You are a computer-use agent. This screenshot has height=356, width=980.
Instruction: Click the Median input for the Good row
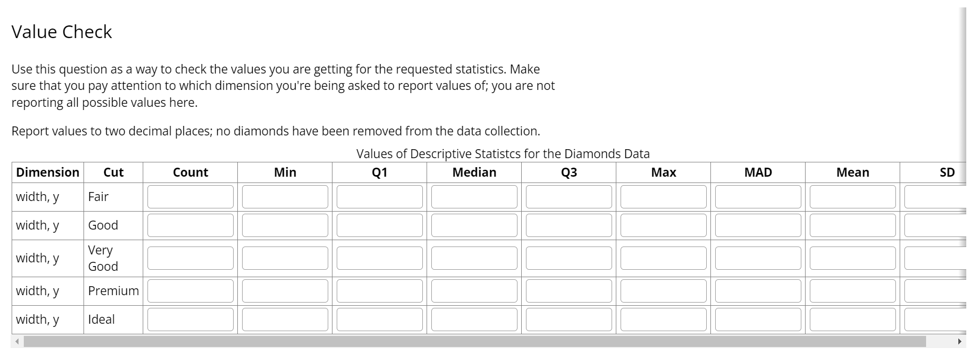coord(474,225)
